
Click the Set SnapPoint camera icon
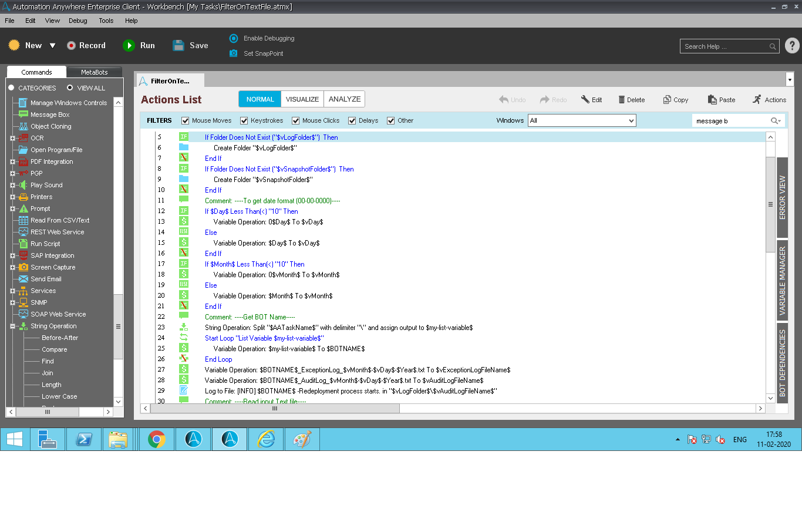234,53
